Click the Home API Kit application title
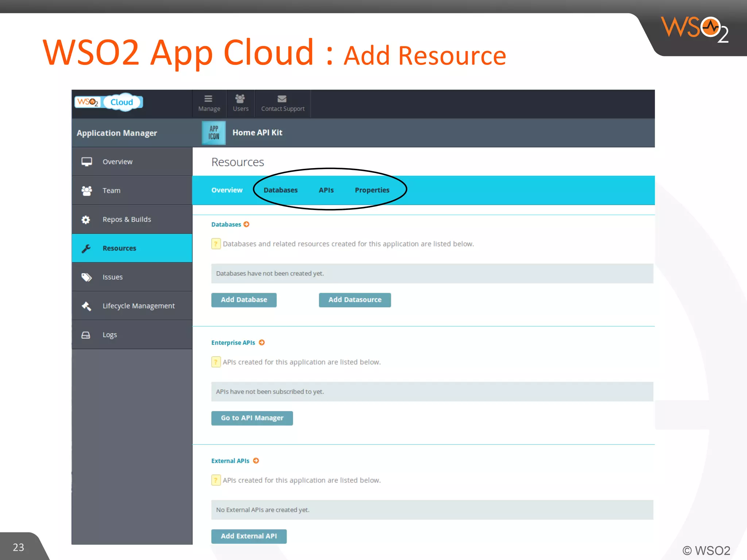The height and width of the screenshot is (560, 747). tap(258, 133)
